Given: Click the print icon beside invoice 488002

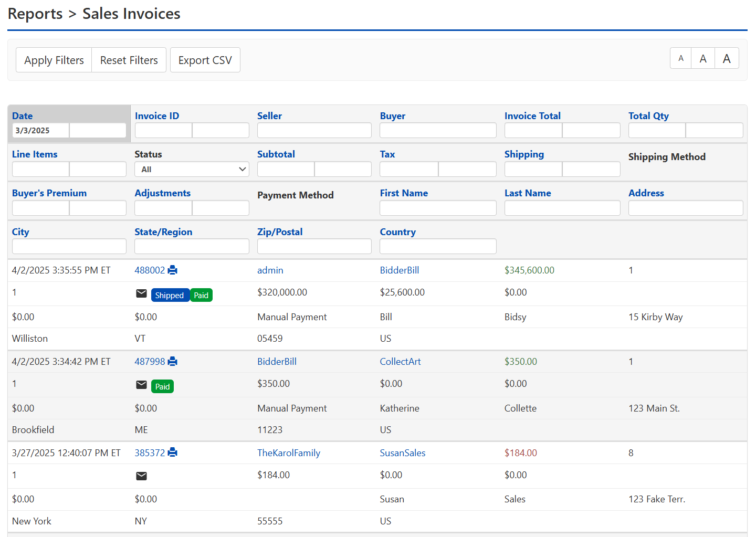Looking at the screenshot, I should pyautogui.click(x=172, y=270).
